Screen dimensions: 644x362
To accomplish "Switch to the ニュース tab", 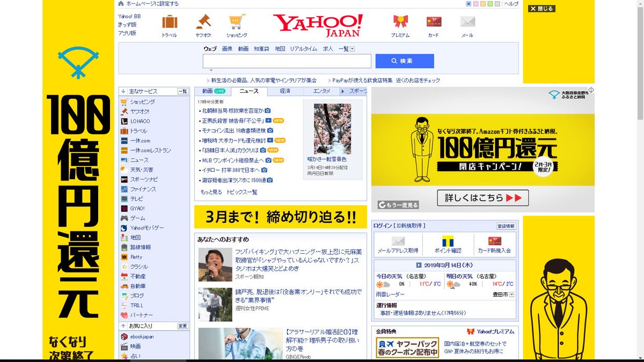I will click(249, 91).
